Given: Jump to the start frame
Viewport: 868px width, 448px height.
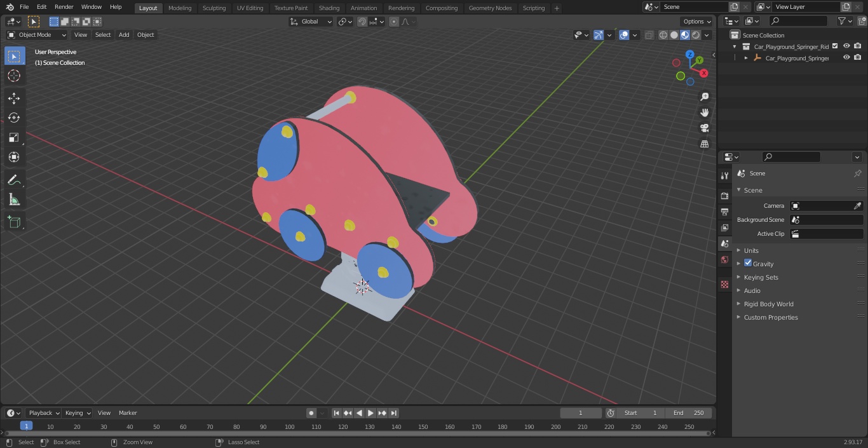Looking at the screenshot, I should 337,413.
